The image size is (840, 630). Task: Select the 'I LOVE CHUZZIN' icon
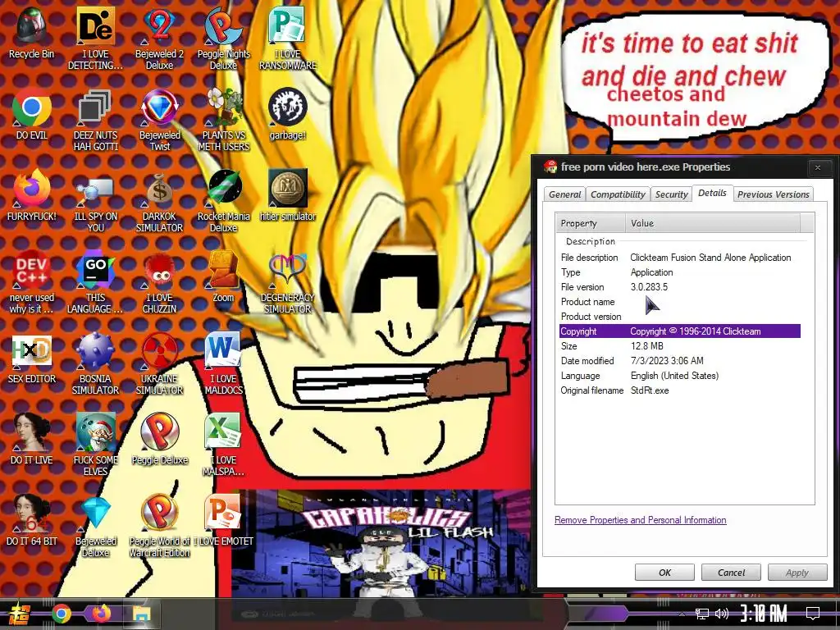coord(160,282)
